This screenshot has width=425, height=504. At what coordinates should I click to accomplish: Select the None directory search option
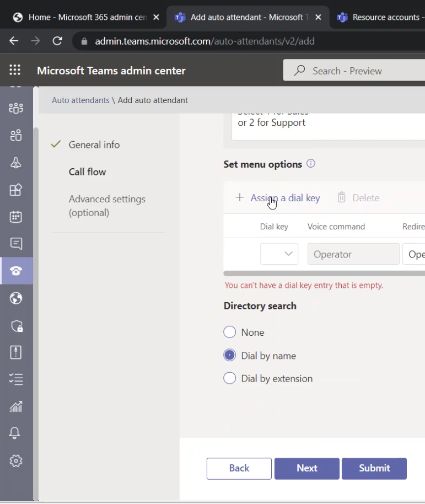[x=230, y=333]
